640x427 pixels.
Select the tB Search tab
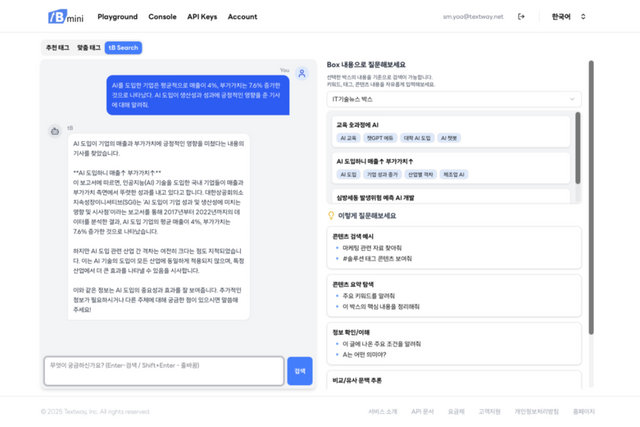click(123, 48)
